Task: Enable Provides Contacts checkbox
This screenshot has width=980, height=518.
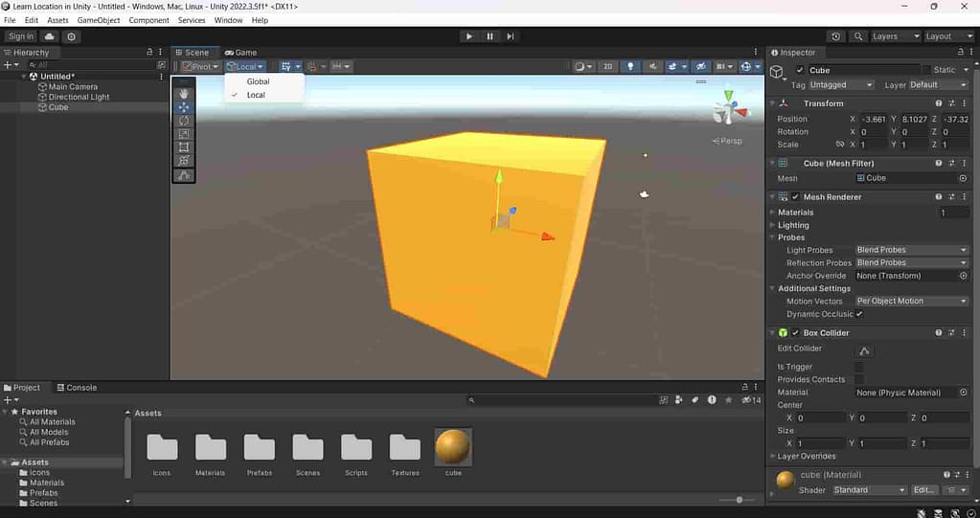Action: (x=859, y=379)
